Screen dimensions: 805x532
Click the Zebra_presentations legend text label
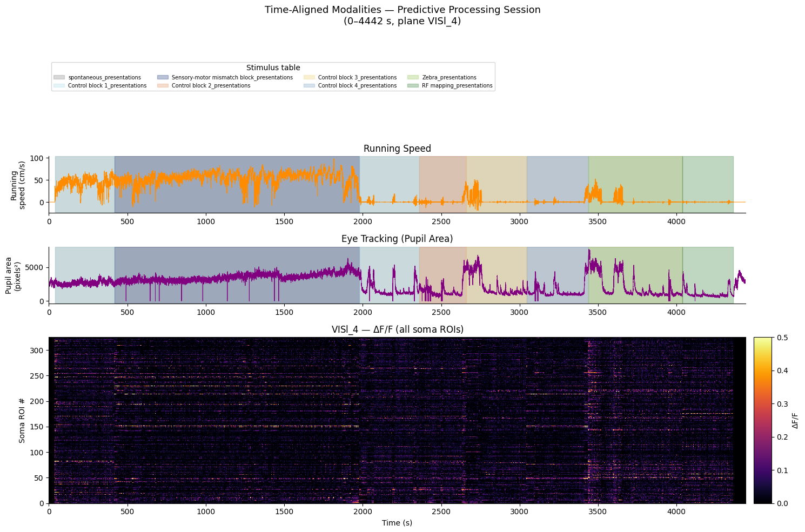449,78
